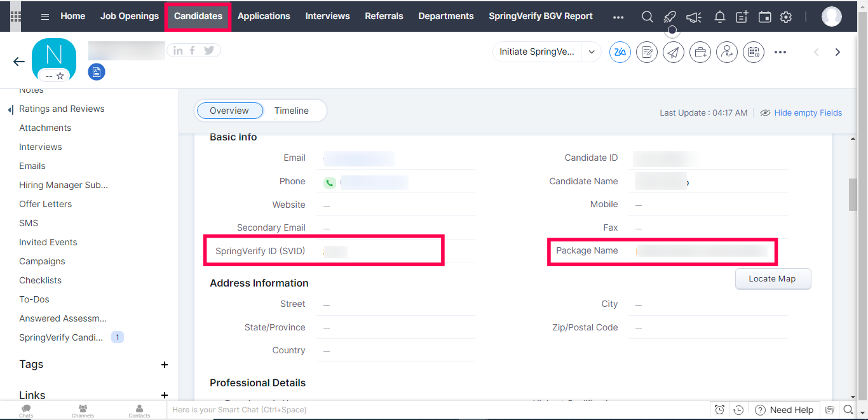Open the notifications bell

[x=719, y=17]
